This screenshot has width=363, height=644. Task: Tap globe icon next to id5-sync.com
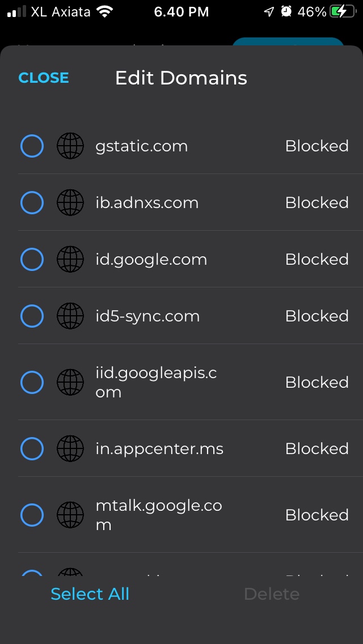pyautogui.click(x=70, y=316)
